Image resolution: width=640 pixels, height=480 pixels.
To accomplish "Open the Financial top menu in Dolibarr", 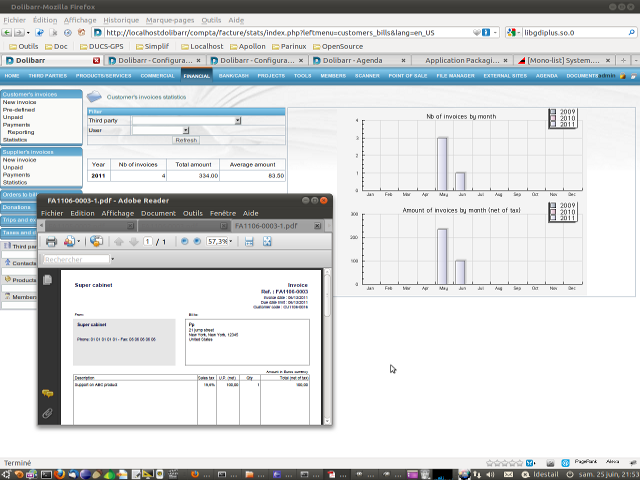I will point(196,76).
